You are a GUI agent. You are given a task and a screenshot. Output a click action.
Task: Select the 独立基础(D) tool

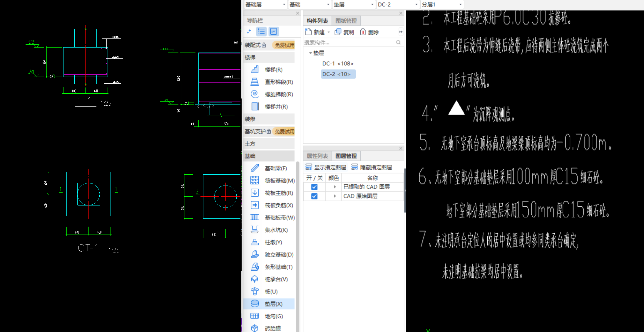(269, 255)
